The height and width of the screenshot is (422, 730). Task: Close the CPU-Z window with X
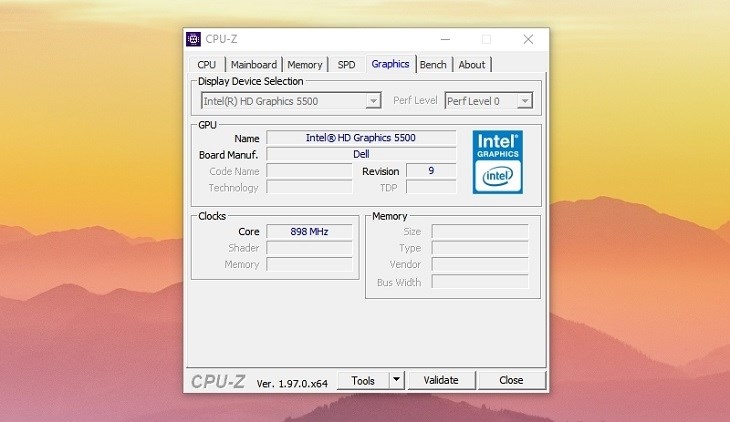[x=528, y=40]
